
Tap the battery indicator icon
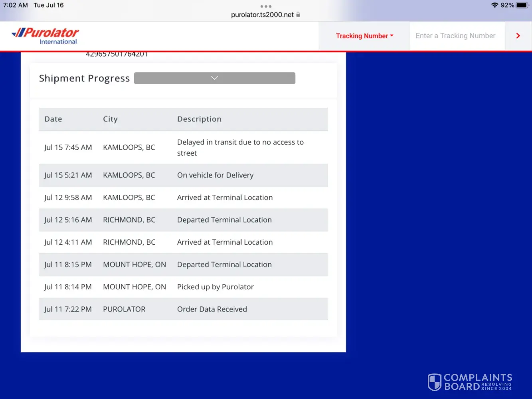[x=522, y=5]
